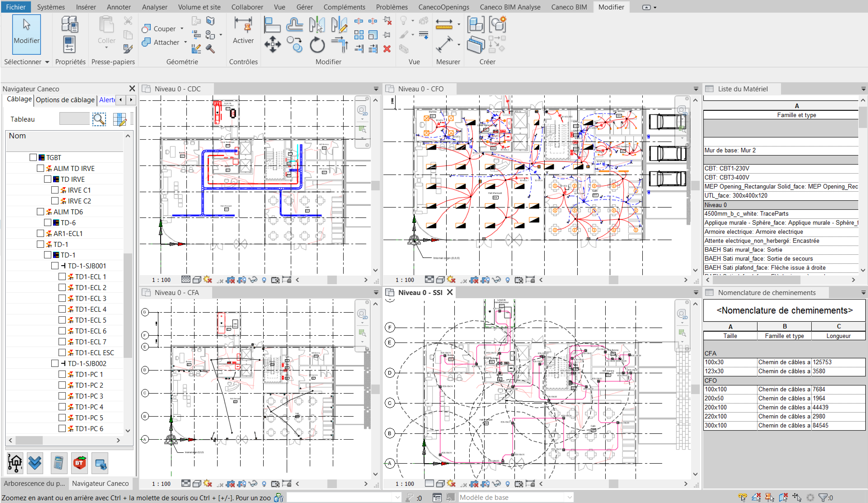Click the BT export icon in Navigateur Caneco

(x=79, y=463)
